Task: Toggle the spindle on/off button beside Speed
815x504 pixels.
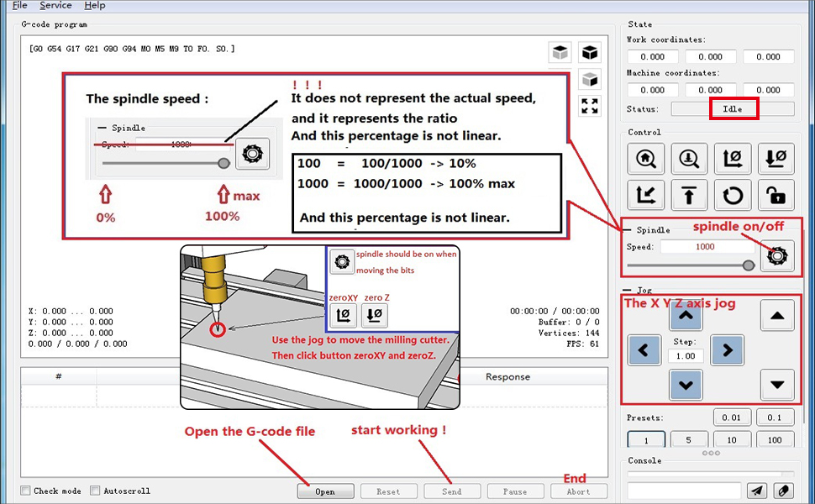Action: point(776,255)
